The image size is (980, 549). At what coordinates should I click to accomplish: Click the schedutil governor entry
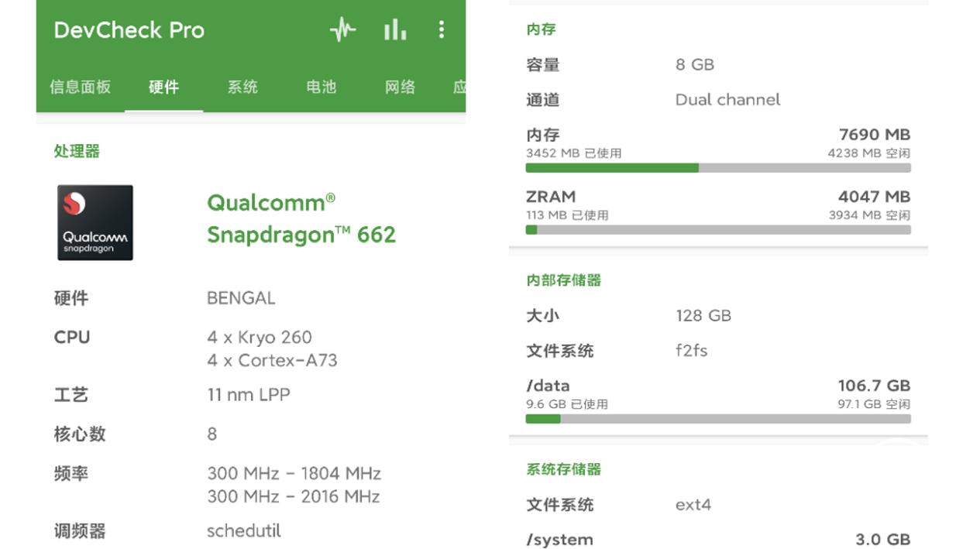(244, 531)
